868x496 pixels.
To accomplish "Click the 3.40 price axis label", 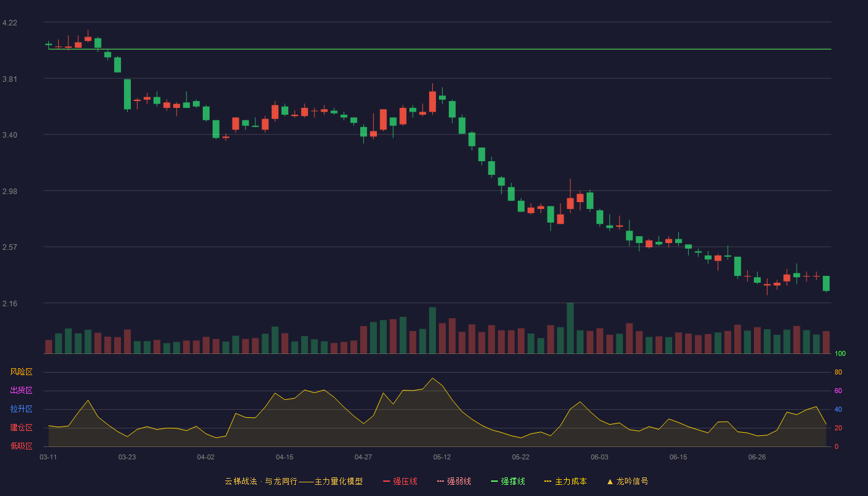I will click(x=10, y=135).
